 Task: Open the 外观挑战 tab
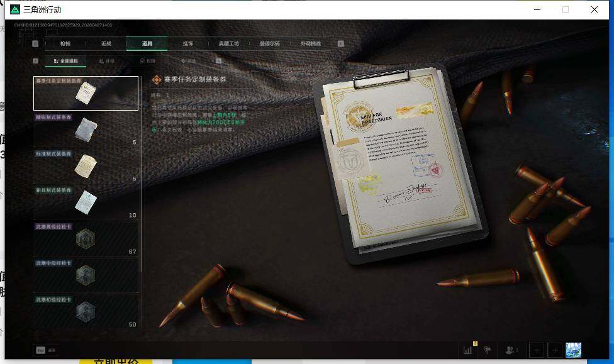click(x=311, y=43)
